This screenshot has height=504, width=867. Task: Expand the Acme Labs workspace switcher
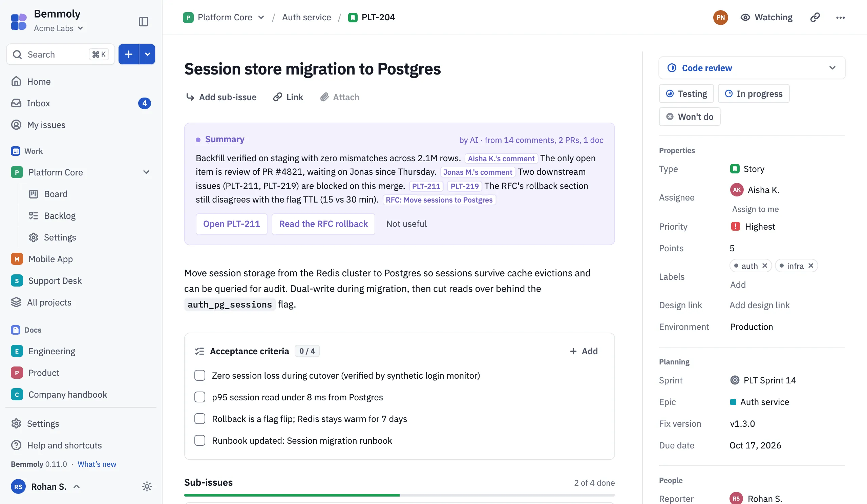click(59, 28)
